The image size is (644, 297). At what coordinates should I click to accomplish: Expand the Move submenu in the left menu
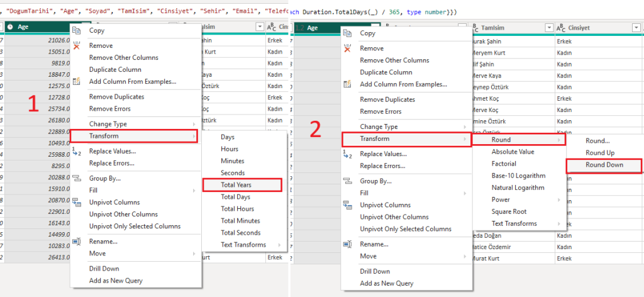point(194,254)
